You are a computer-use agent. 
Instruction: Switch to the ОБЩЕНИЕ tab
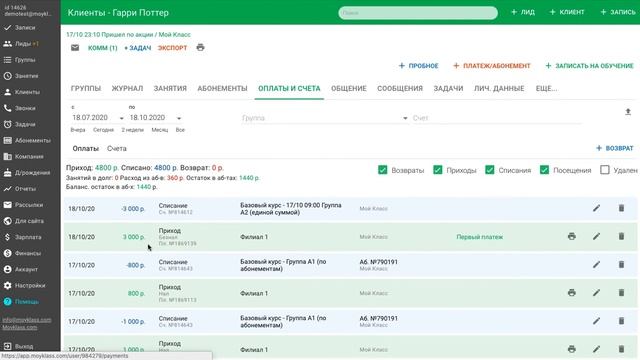pyautogui.click(x=349, y=89)
